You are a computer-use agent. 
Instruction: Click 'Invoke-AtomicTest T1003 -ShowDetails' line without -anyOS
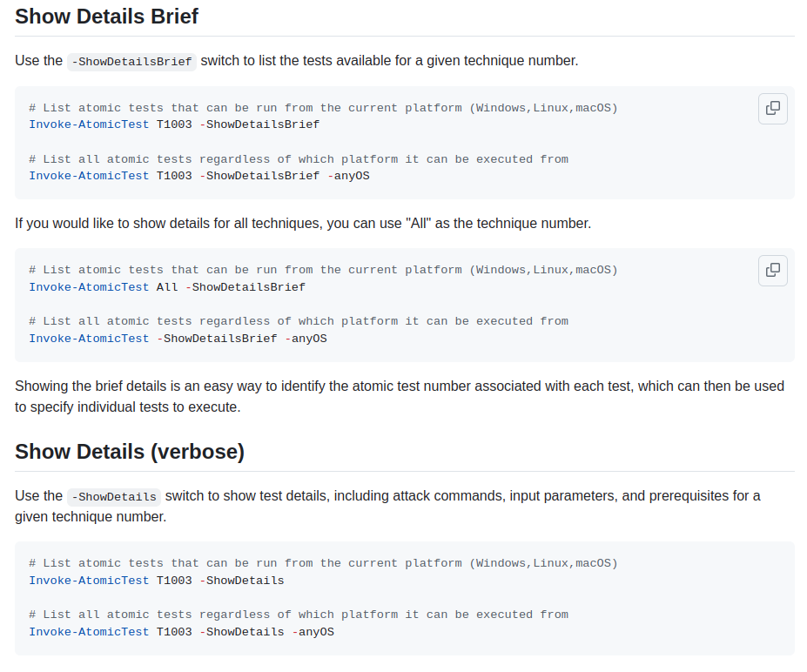point(157,581)
